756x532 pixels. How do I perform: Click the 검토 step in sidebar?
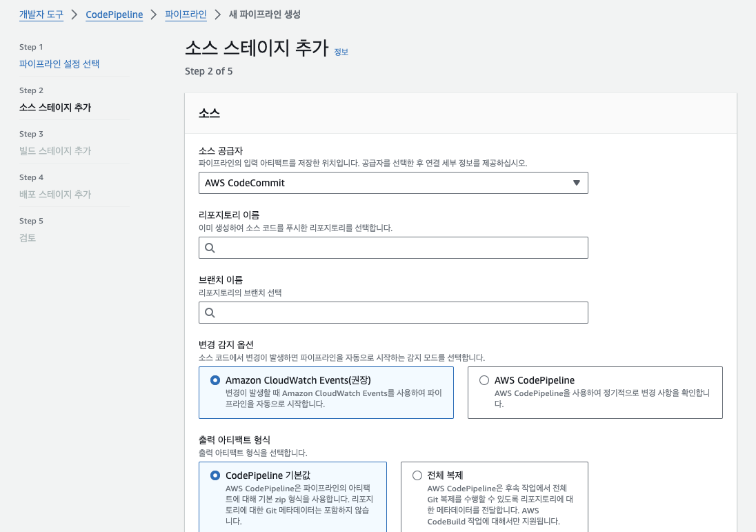pyautogui.click(x=28, y=237)
